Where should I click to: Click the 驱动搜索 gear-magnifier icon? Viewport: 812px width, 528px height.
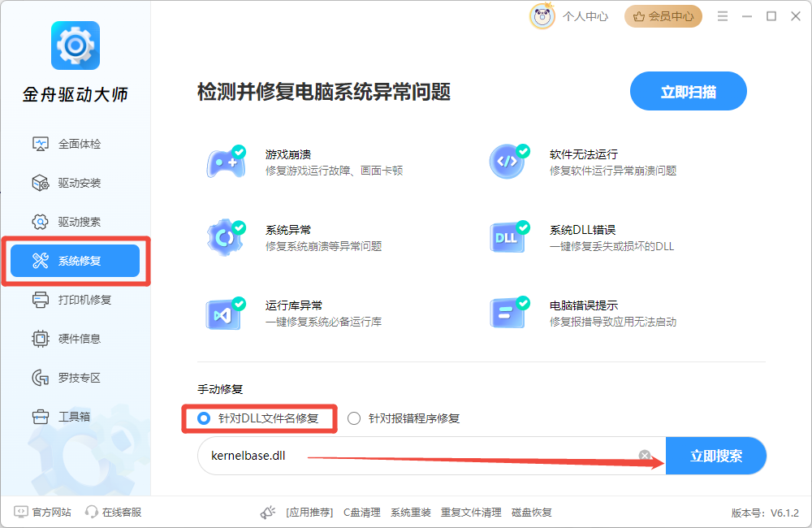coord(41,222)
